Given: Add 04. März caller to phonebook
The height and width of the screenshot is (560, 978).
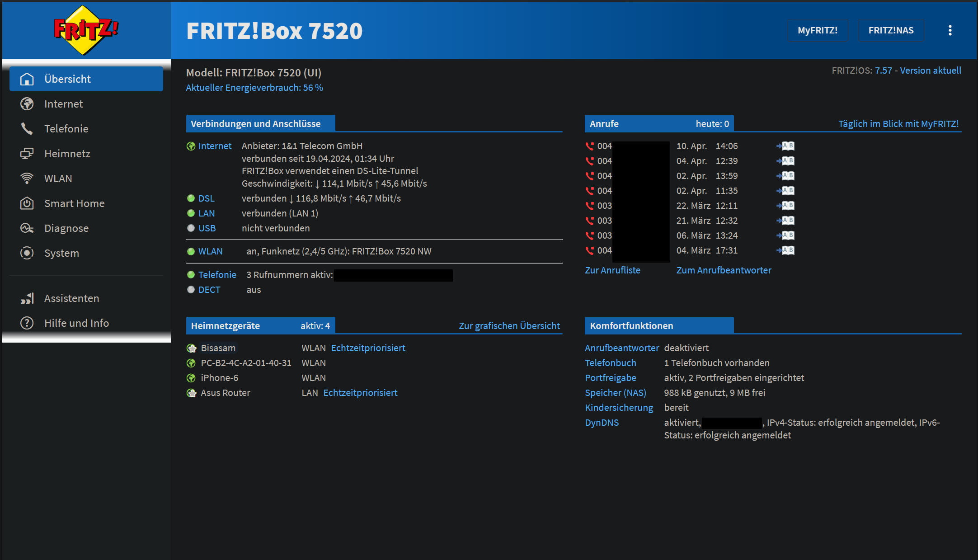Looking at the screenshot, I should 785,250.
